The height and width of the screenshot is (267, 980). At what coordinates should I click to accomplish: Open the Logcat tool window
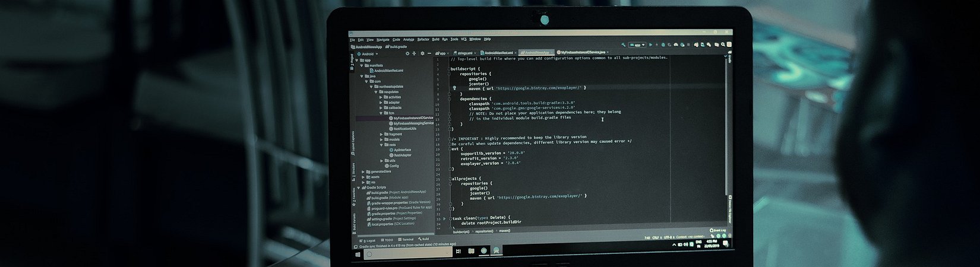368,240
